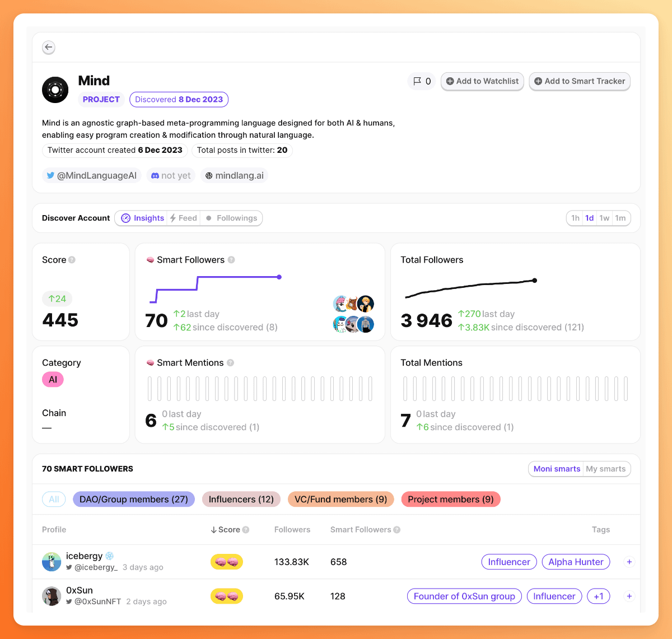Screen dimensions: 672x639
Task: Open the 0xSun profile name
Action: [80, 590]
